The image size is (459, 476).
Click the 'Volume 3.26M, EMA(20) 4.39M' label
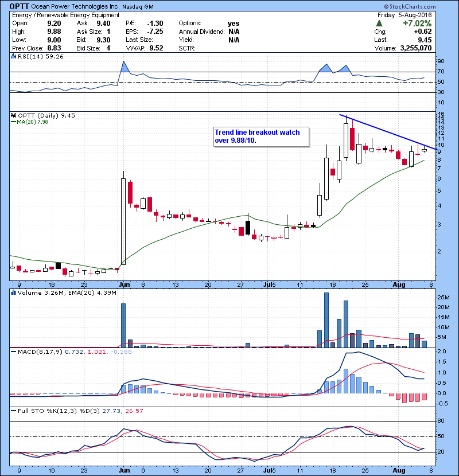pos(67,292)
